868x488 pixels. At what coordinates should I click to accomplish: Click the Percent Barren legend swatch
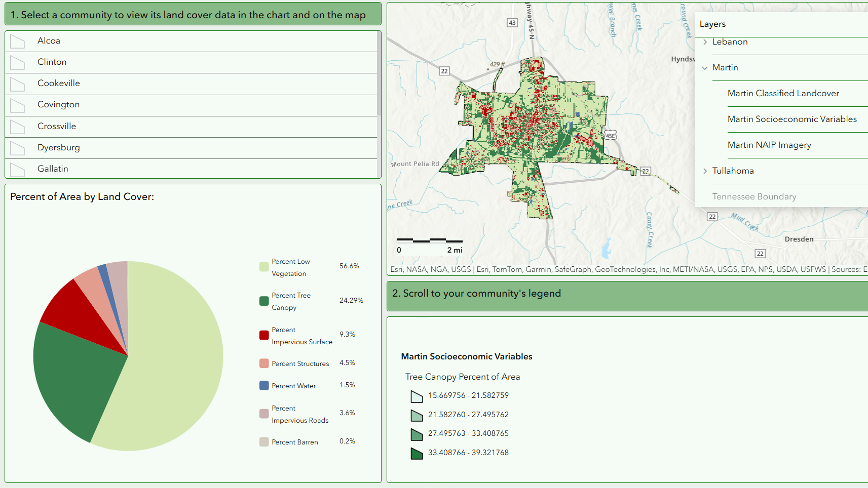coord(263,441)
